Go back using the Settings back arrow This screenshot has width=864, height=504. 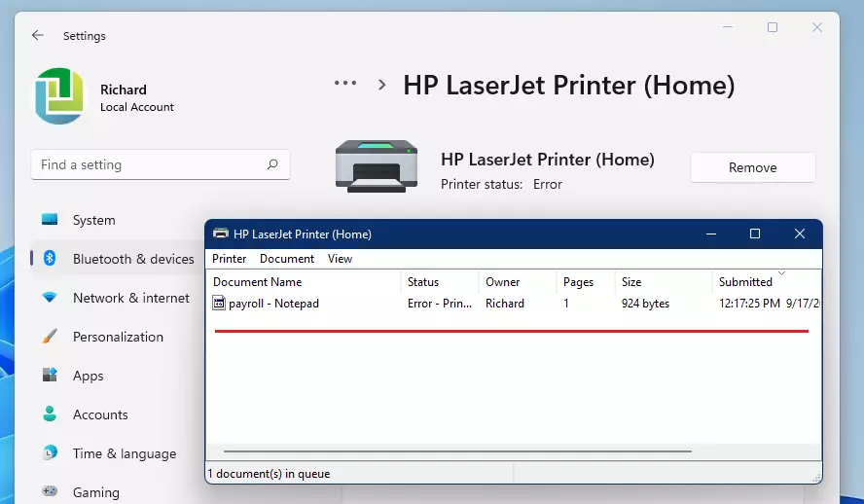tap(38, 35)
